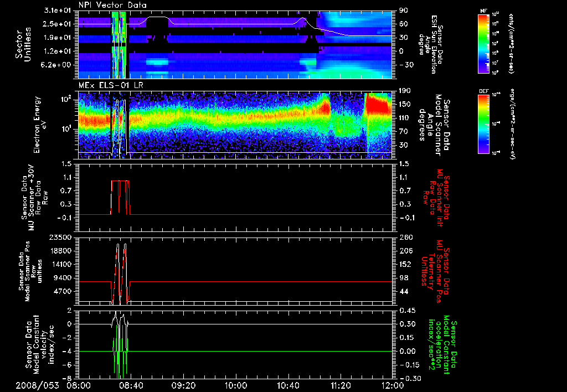This screenshot has height=392, width=567.
Task: Click the 14100 scanner position tick value
Action: coord(61,264)
